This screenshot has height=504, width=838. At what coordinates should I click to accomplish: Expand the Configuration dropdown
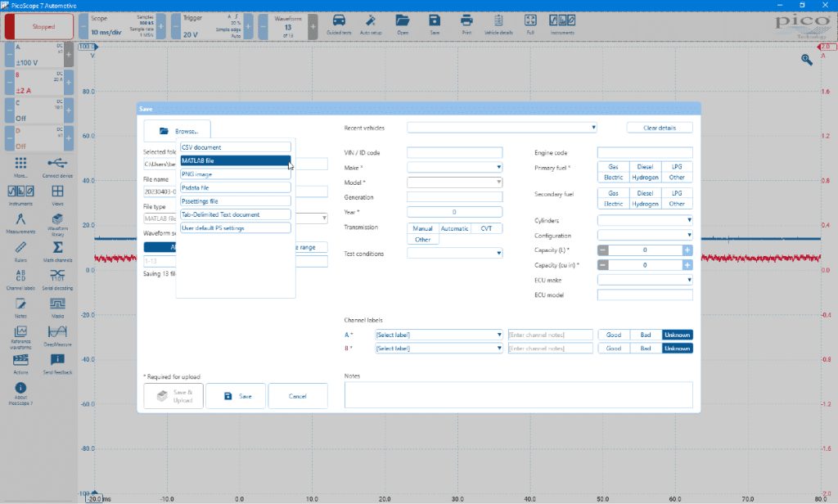tap(645, 235)
